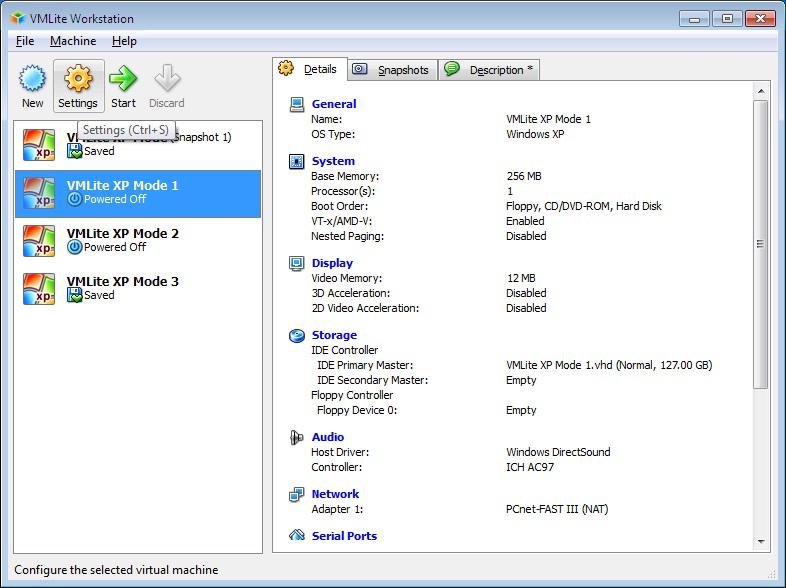Click the 12 MB video memory value
Viewport: 786px width, 588px height.
click(x=521, y=278)
